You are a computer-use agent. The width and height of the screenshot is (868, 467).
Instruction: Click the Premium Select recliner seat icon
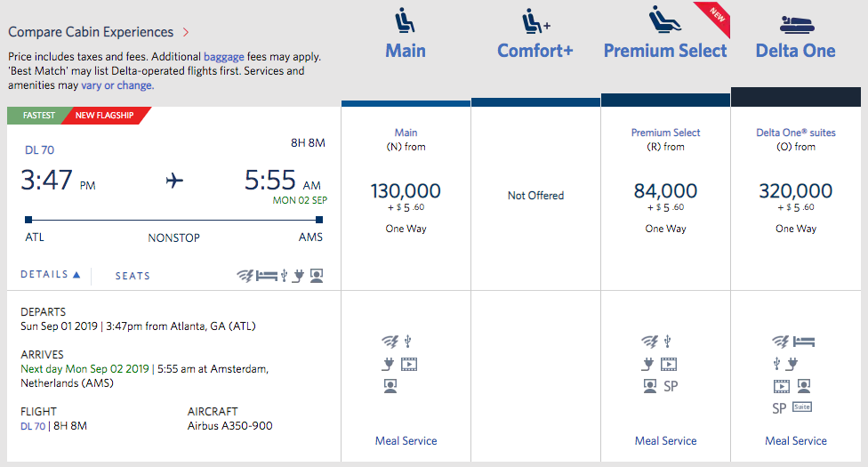coord(663,19)
